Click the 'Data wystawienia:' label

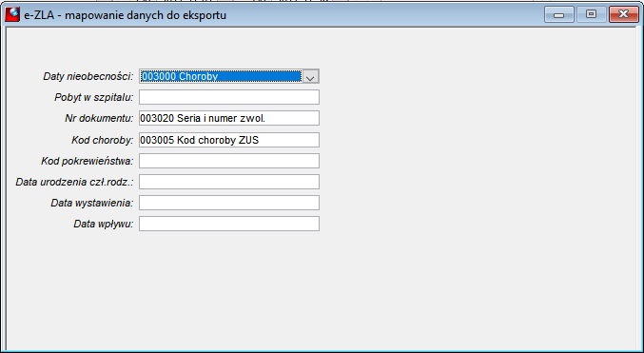point(92,203)
